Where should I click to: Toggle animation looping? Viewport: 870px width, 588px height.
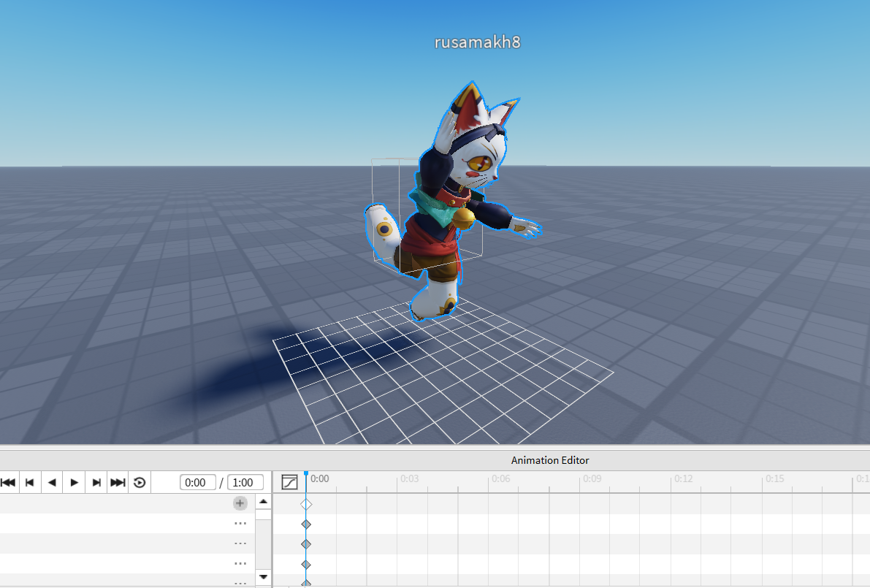click(x=140, y=483)
